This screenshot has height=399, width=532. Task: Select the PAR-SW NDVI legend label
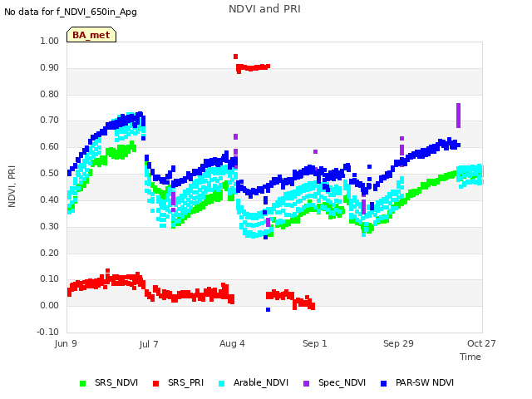coord(425,382)
